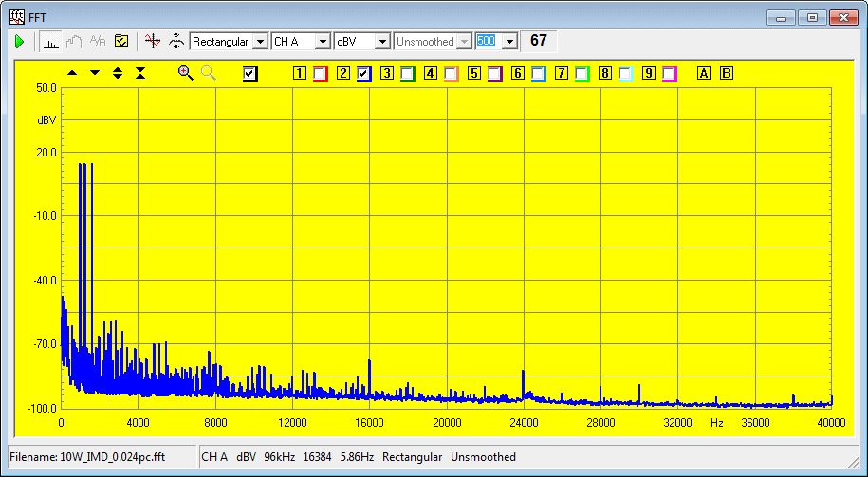Click the Filename 10W_IMD_0.024pc.fft status text
This screenshot has width=868, height=477.
87,457
